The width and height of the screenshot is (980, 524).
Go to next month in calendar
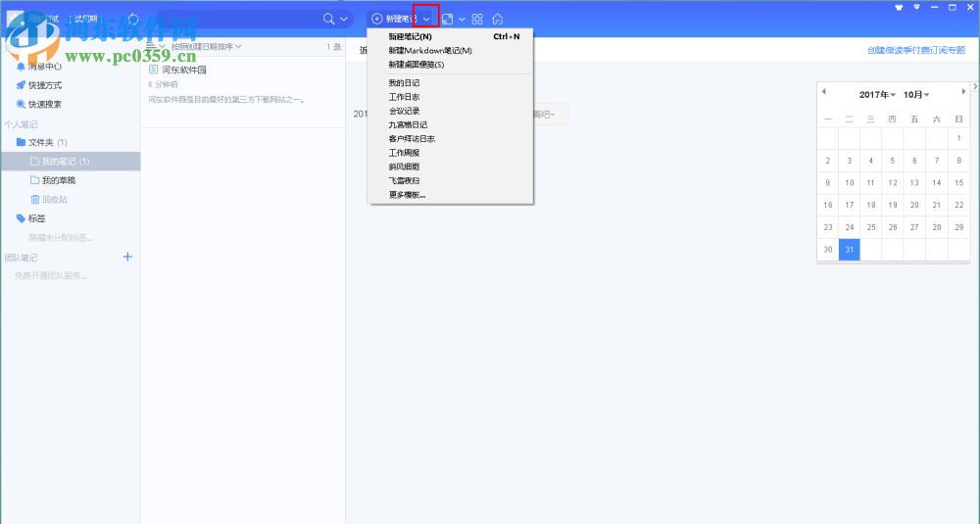pyautogui.click(x=963, y=92)
